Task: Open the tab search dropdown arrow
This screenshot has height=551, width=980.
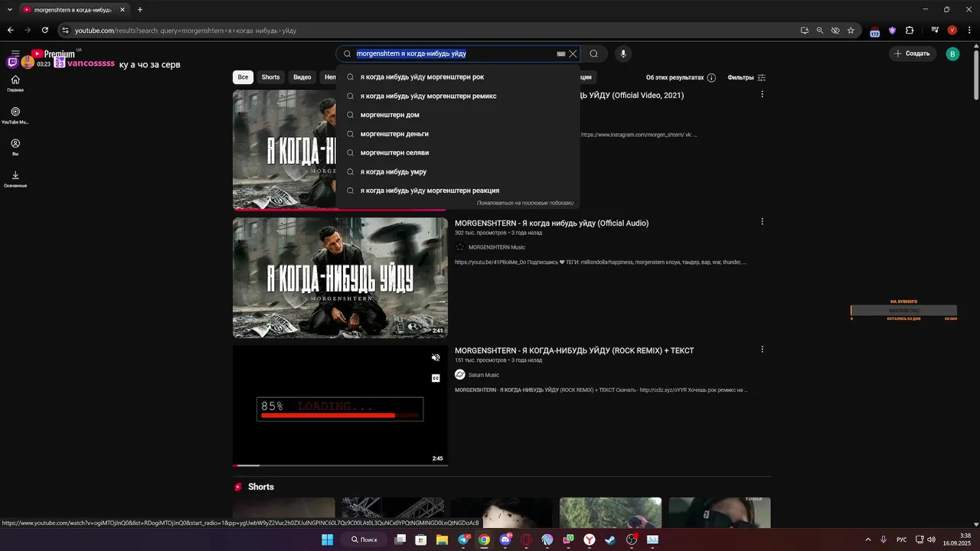Action: point(9,10)
